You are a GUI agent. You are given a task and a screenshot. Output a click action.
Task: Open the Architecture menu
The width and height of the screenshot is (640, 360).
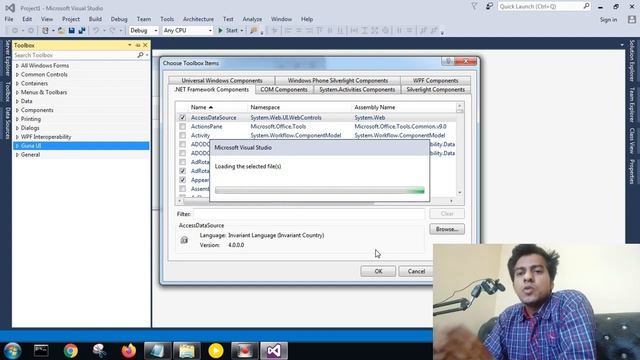pyautogui.click(x=198, y=19)
